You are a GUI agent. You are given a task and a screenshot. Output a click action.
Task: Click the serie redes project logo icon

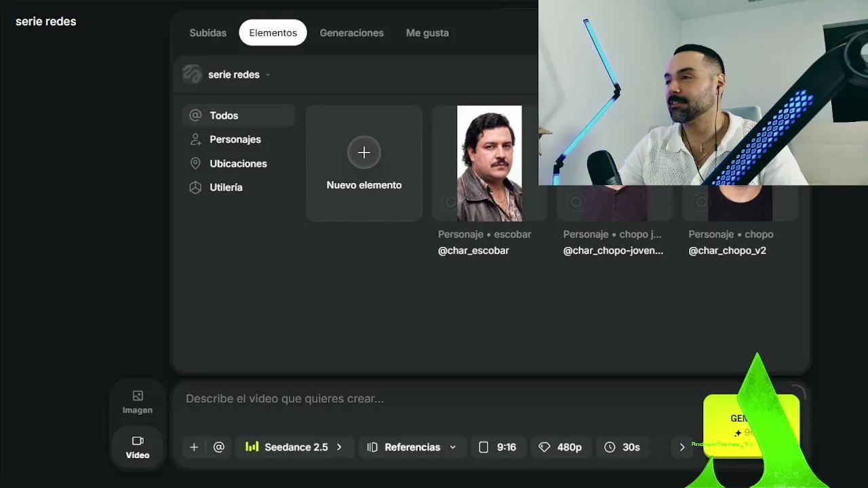click(x=192, y=75)
